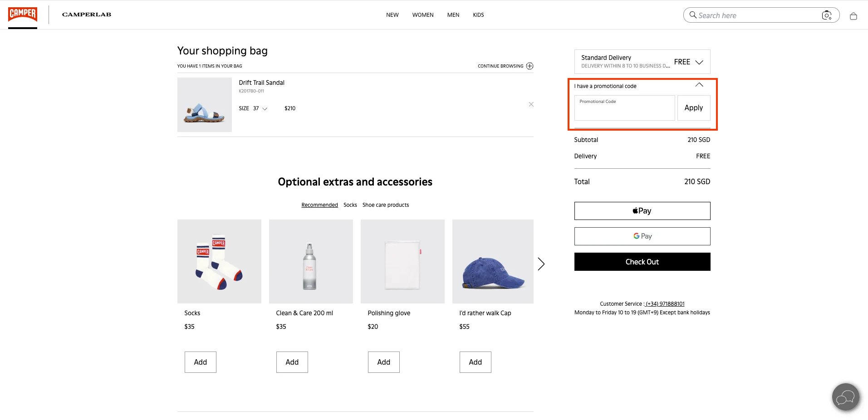Add Polishing glove to the bag
The height and width of the screenshot is (420, 868).
pyautogui.click(x=384, y=362)
